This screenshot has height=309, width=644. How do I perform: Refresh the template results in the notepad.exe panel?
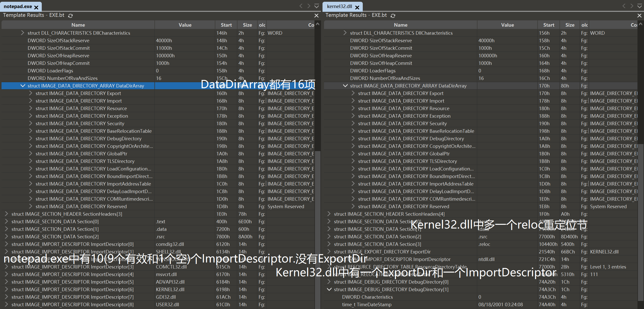[x=70, y=16]
